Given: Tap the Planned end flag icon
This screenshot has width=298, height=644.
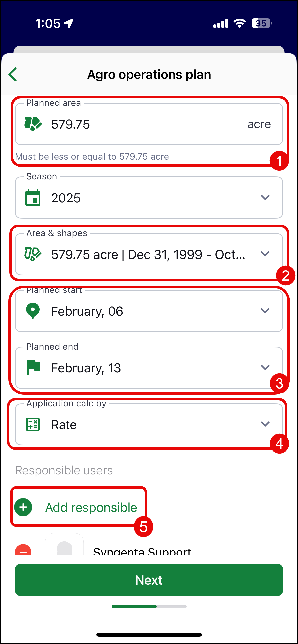Looking at the screenshot, I should [x=33, y=368].
